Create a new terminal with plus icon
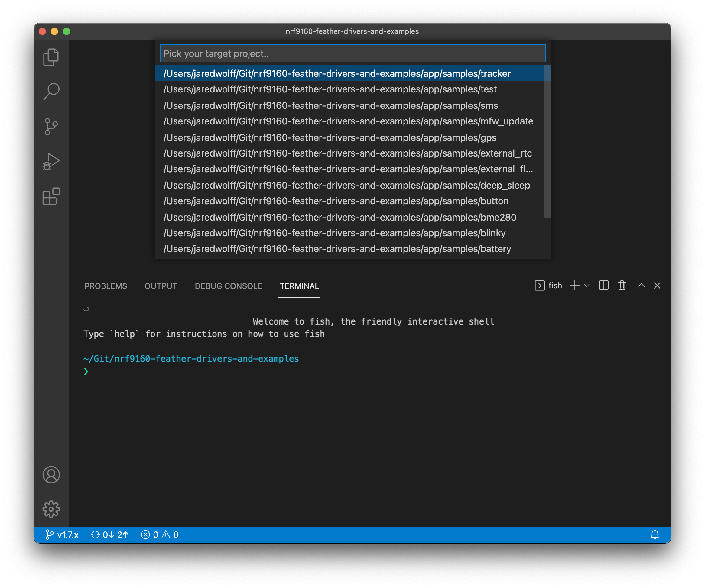Viewport: 705px width, 588px height. coord(575,286)
